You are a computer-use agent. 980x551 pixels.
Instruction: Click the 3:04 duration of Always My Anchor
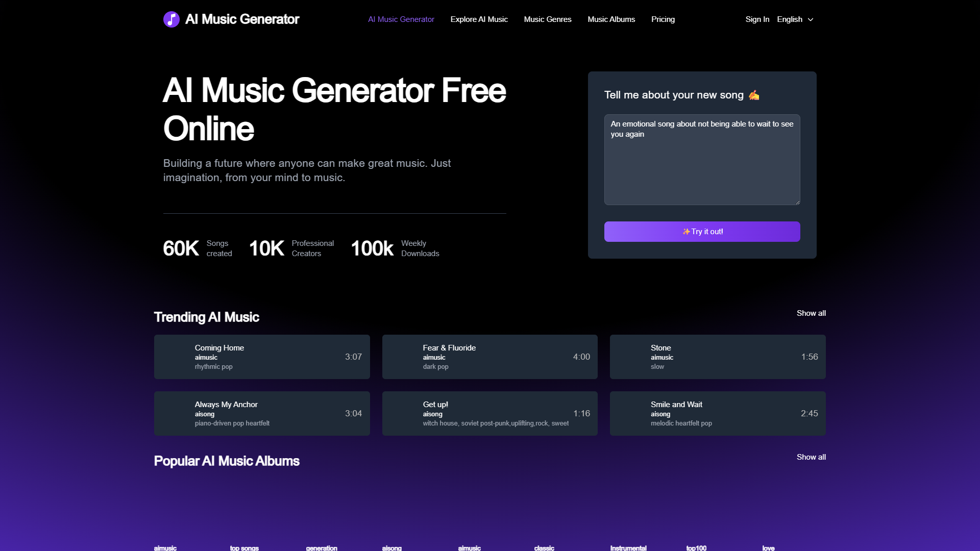[353, 413]
